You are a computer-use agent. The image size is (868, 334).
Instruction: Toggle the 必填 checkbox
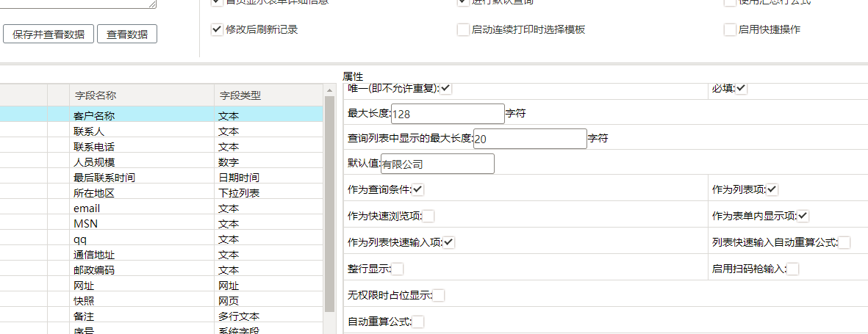coord(742,89)
